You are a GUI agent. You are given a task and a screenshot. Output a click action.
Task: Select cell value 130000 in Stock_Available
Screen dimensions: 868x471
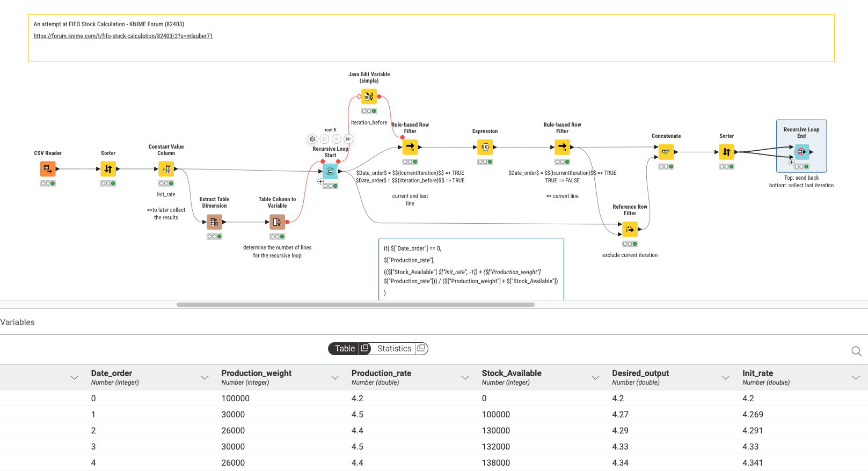coord(496,431)
